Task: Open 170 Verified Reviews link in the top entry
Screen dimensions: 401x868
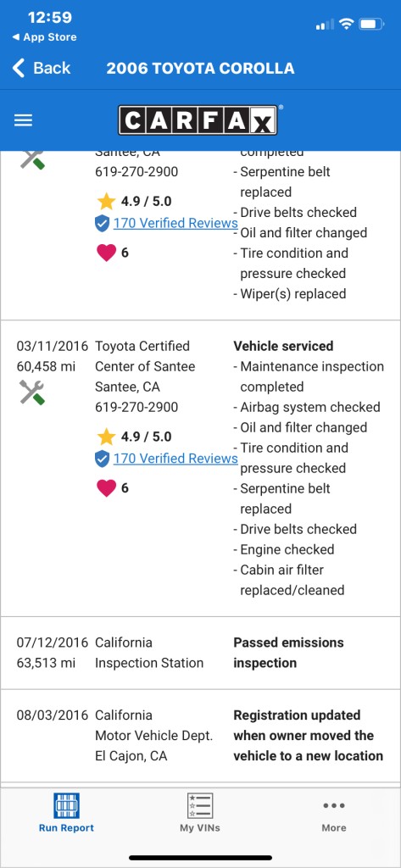Action: click(x=175, y=223)
